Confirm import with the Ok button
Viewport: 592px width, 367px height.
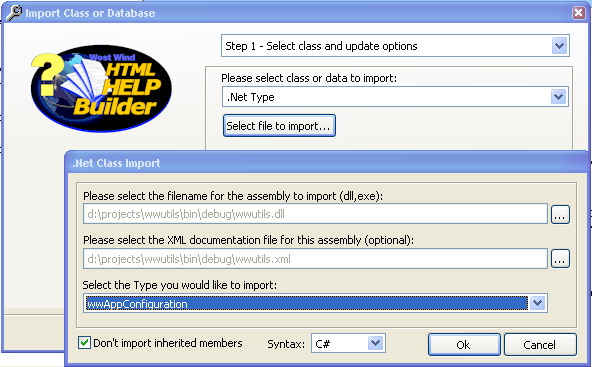pos(464,344)
